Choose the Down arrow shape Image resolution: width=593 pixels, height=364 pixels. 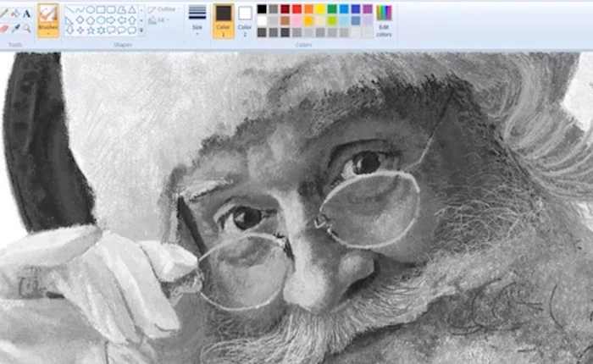(70, 30)
